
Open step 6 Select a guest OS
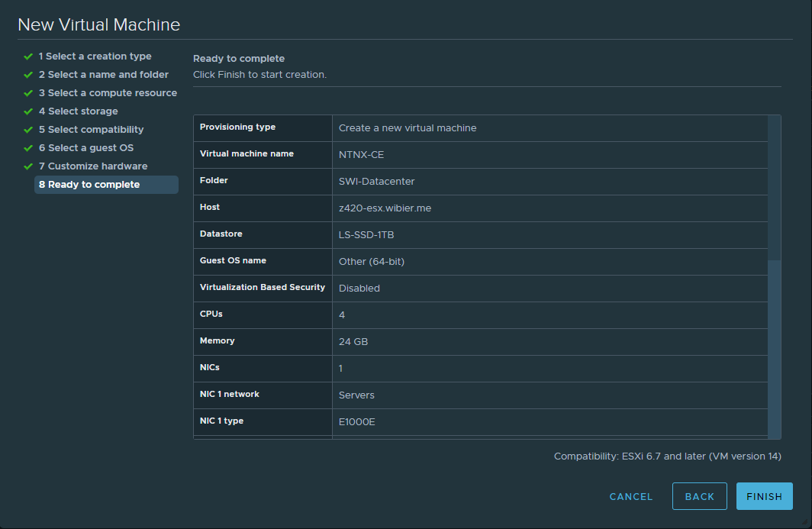[x=85, y=148]
